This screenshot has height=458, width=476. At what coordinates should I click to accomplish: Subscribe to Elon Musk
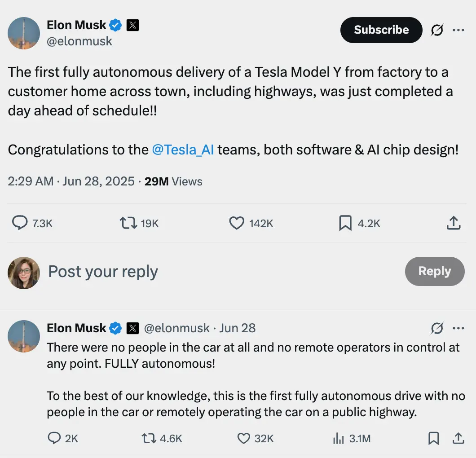point(381,30)
